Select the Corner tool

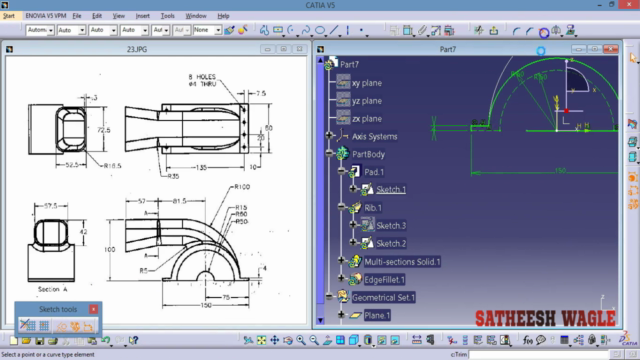click(x=516, y=31)
